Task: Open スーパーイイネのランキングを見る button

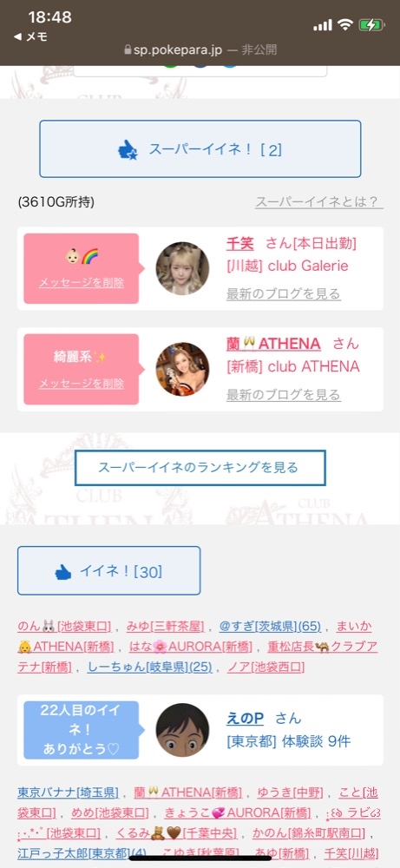Action: [200, 468]
